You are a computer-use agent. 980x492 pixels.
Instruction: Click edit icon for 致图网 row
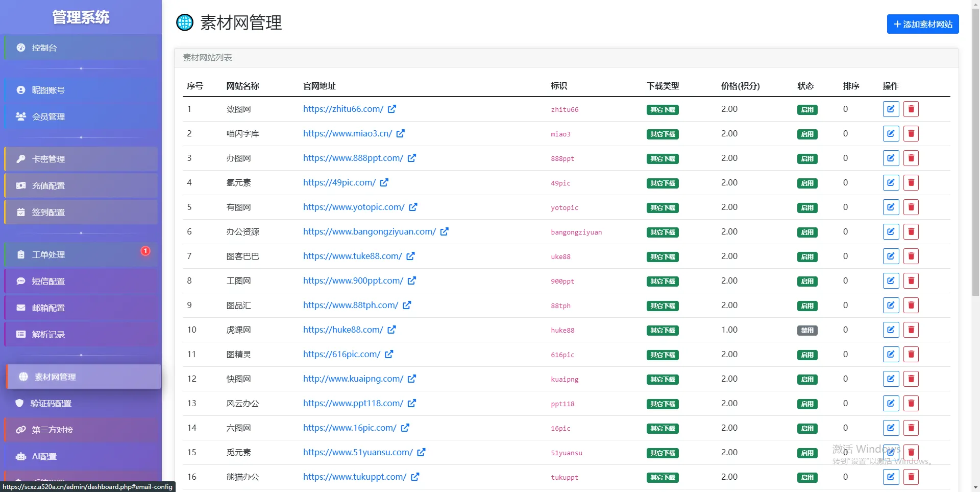tap(891, 109)
